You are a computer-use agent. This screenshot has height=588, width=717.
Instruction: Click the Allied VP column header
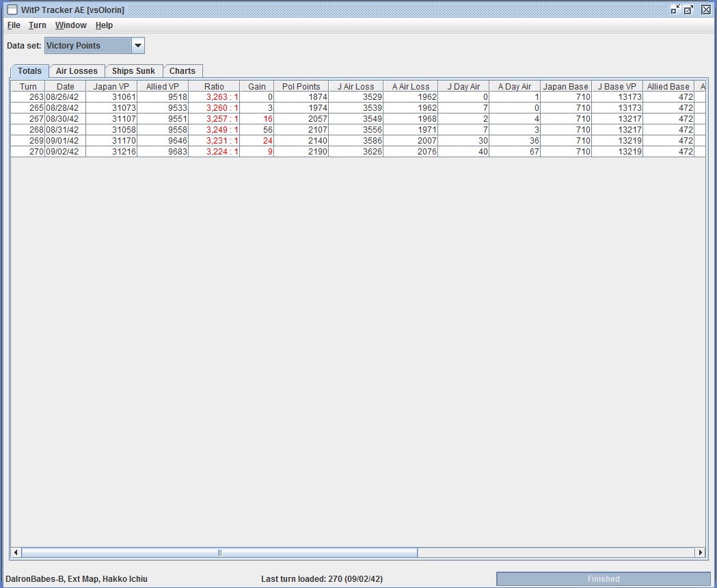[x=162, y=86]
